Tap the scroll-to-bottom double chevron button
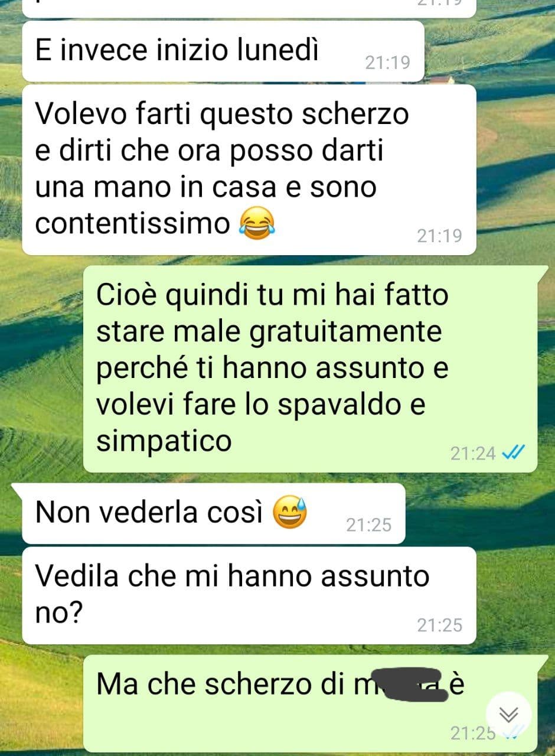 point(508,714)
